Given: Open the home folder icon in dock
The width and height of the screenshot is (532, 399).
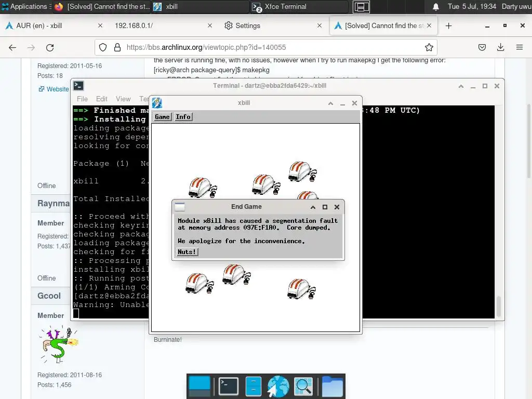Looking at the screenshot, I should tap(332, 386).
